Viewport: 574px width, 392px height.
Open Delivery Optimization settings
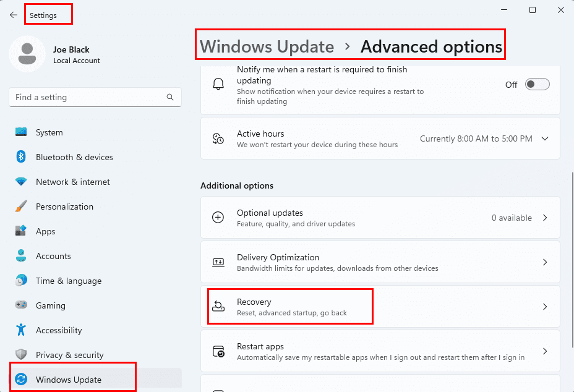pos(380,262)
